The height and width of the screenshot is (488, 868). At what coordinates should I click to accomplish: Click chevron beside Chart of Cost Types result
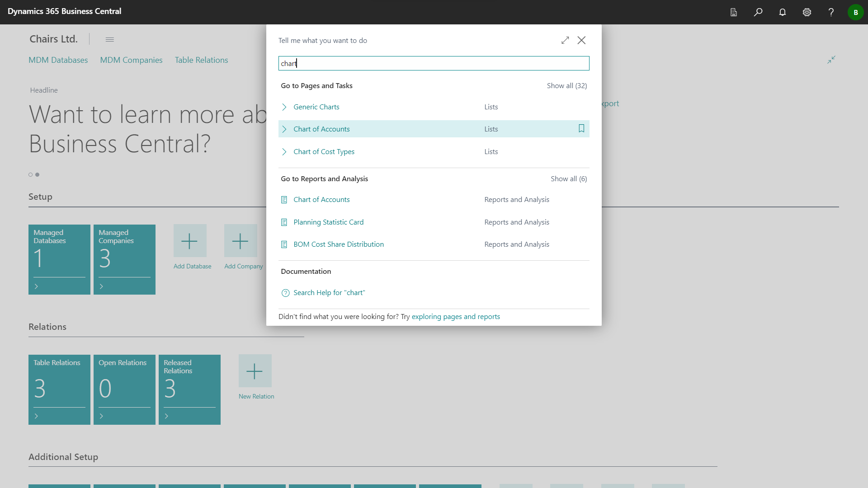[x=284, y=152]
